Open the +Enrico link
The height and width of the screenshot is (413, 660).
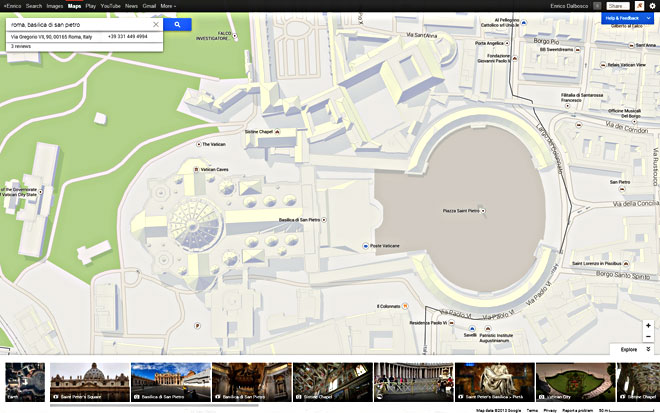(x=12, y=6)
